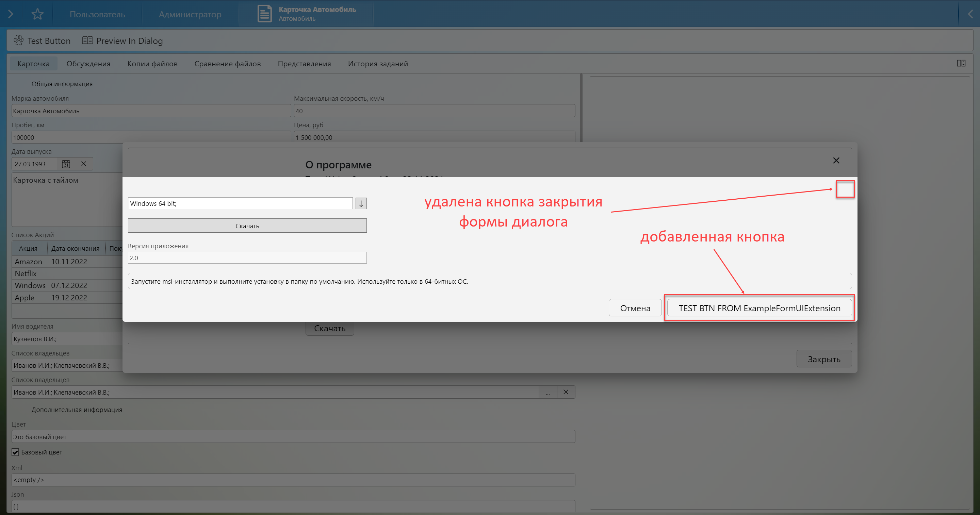The image size is (980, 515).
Task: Collapse right panel with top-right chevron
Action: pos(970,14)
